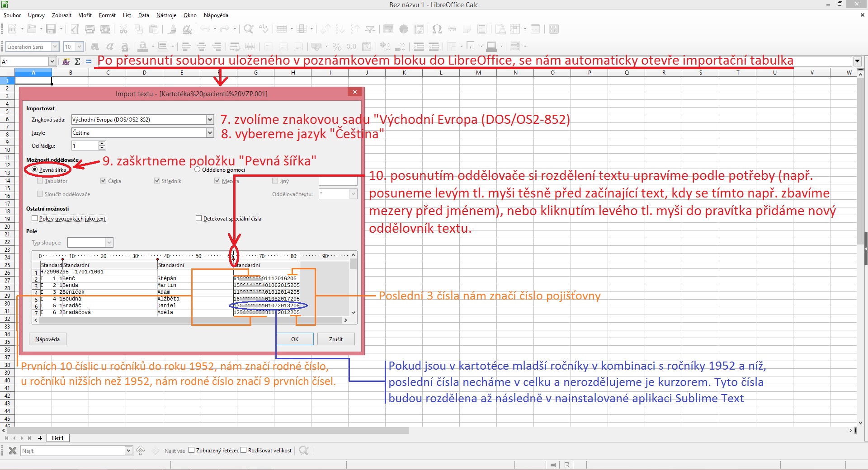Click the Function Wizard fx icon
The width and height of the screenshot is (868, 470).
pyautogui.click(x=66, y=61)
